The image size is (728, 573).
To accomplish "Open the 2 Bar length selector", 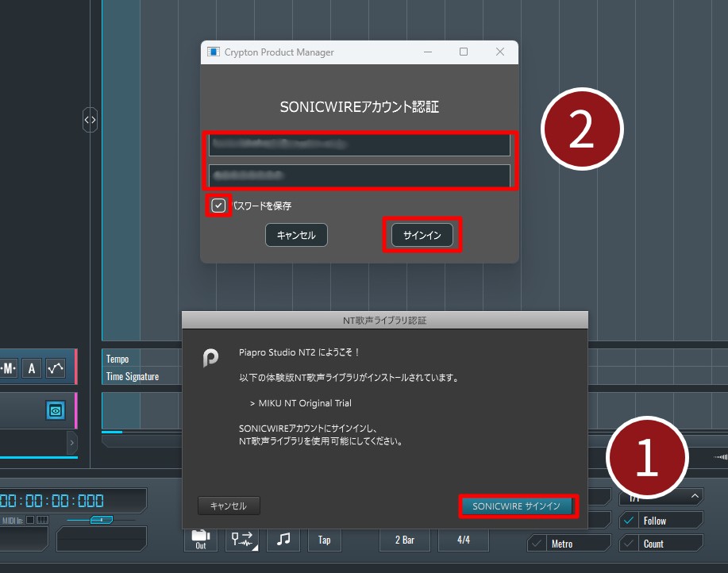I will click(404, 540).
